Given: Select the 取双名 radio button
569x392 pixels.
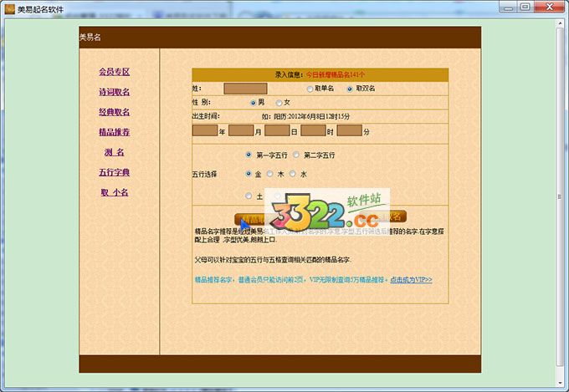Looking at the screenshot, I should (x=350, y=89).
